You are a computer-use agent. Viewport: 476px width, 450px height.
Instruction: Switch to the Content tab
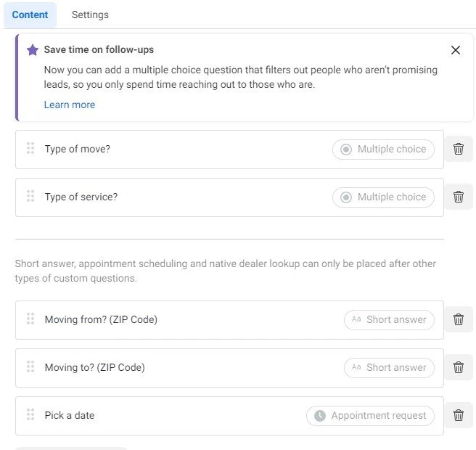click(30, 15)
